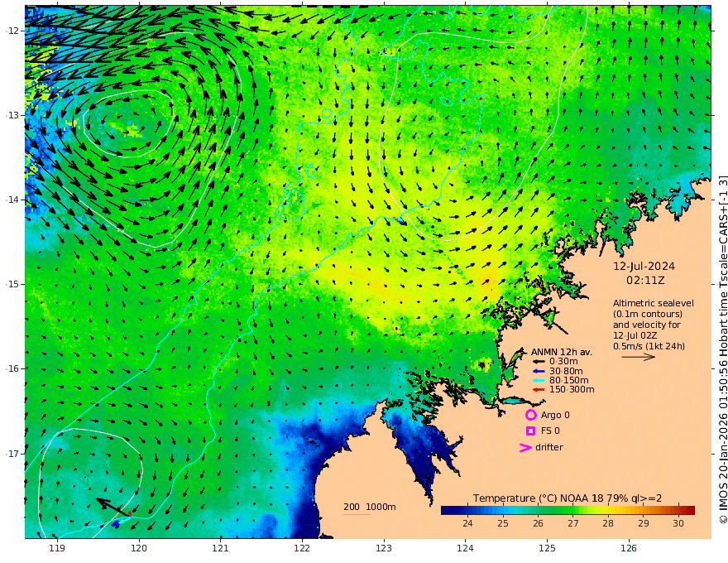Click the "drifter" legend label

[x=548, y=447]
